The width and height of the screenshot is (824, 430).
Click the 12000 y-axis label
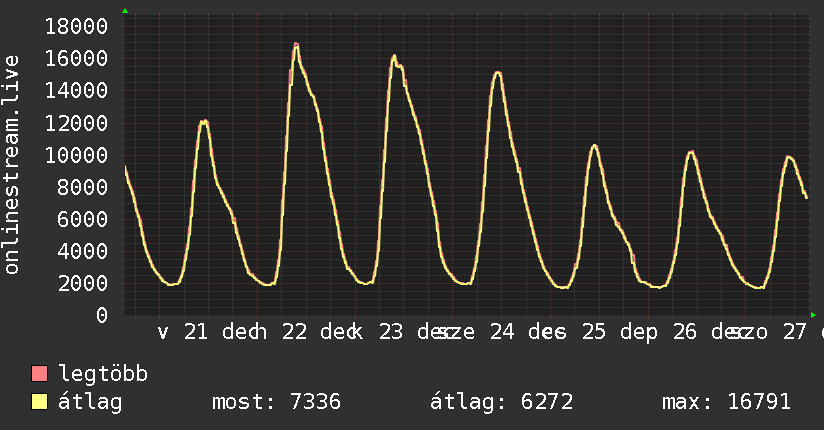[76, 123]
